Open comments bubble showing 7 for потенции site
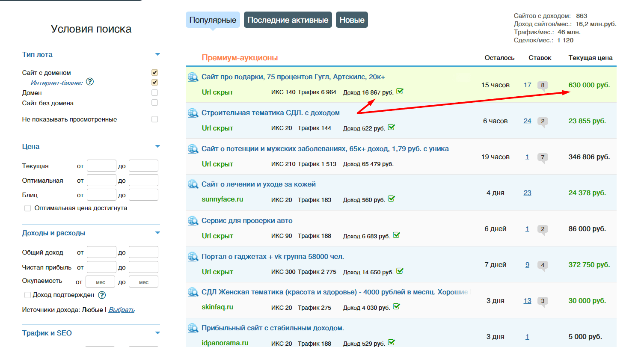 (x=543, y=158)
